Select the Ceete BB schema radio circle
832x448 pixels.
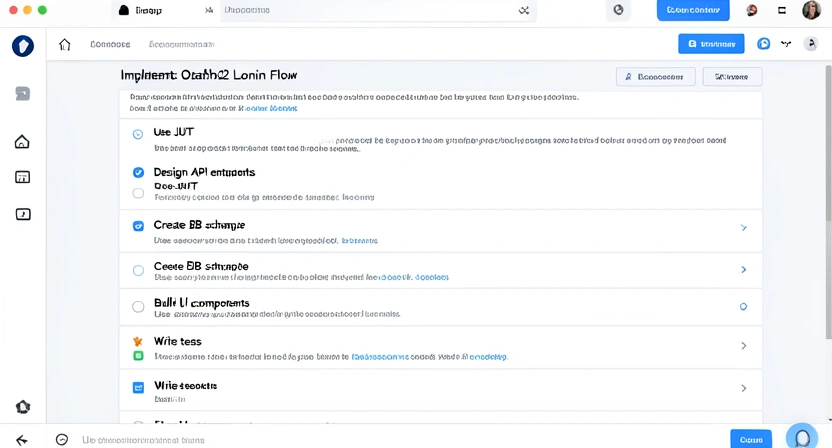[138, 271]
